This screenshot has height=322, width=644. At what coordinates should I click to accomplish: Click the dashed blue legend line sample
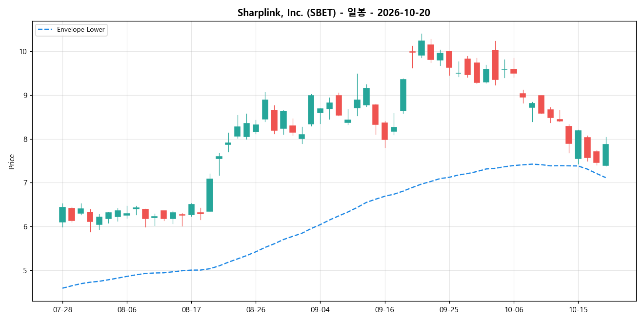[x=45, y=30]
